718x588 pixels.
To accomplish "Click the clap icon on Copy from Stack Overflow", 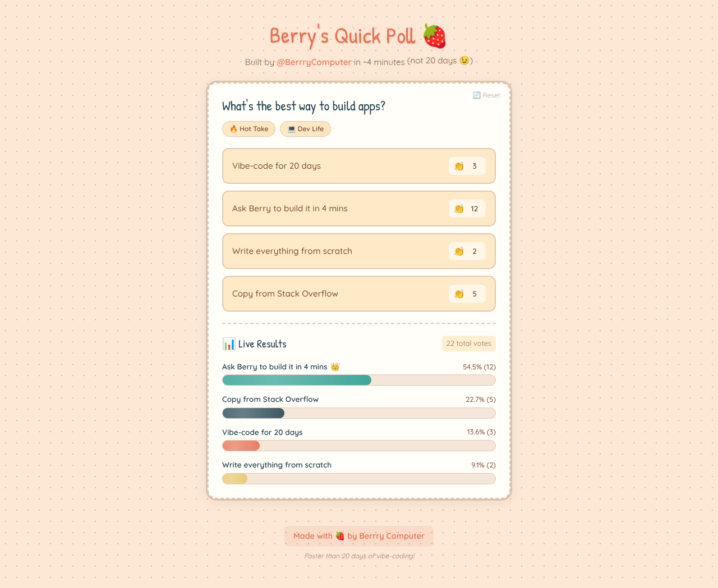I will point(459,294).
